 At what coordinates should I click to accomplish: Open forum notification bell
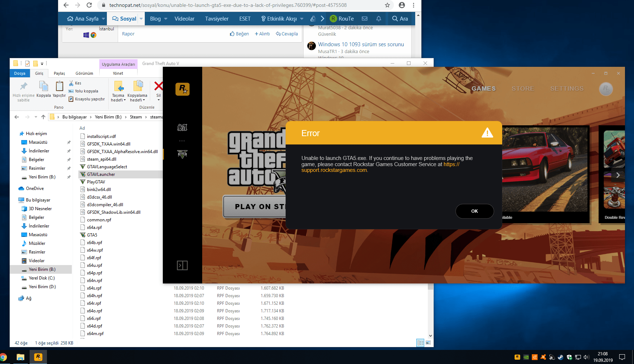coord(379,18)
